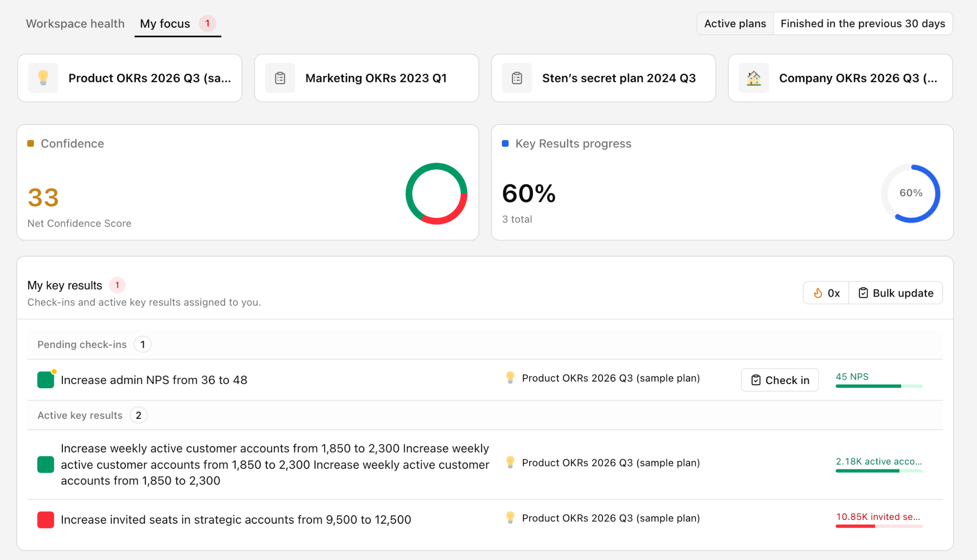Click the 45 NPS value label
The width and height of the screenshot is (977, 560).
(852, 376)
